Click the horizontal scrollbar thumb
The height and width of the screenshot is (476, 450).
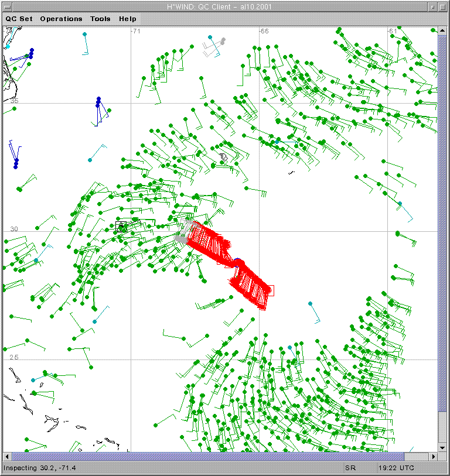(208, 456)
